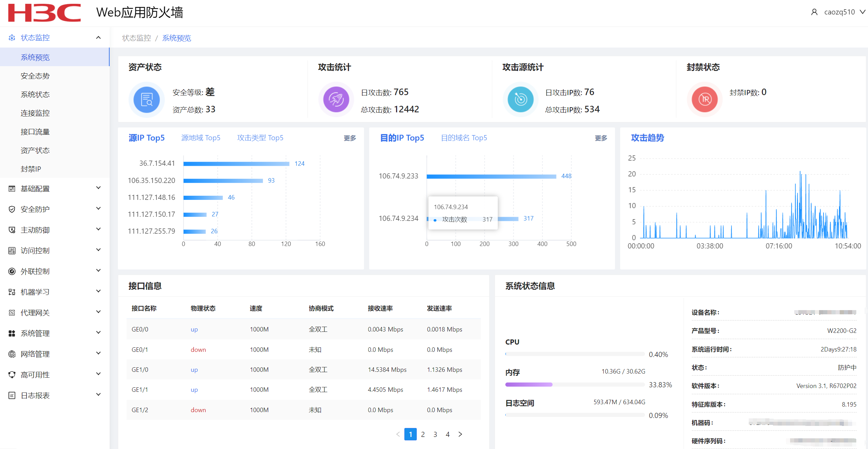This screenshot has height=449, width=868.
Task: Click the blue asset status document icon
Action: pos(147,100)
